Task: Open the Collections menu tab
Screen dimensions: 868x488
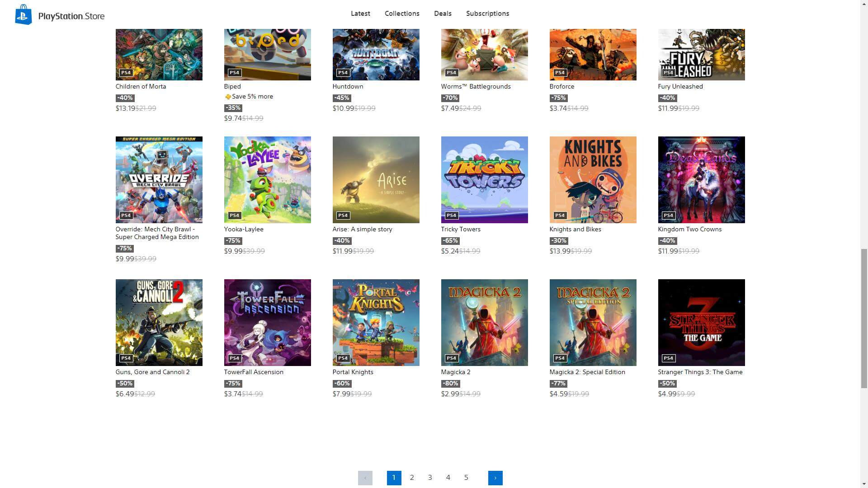Action: point(402,14)
